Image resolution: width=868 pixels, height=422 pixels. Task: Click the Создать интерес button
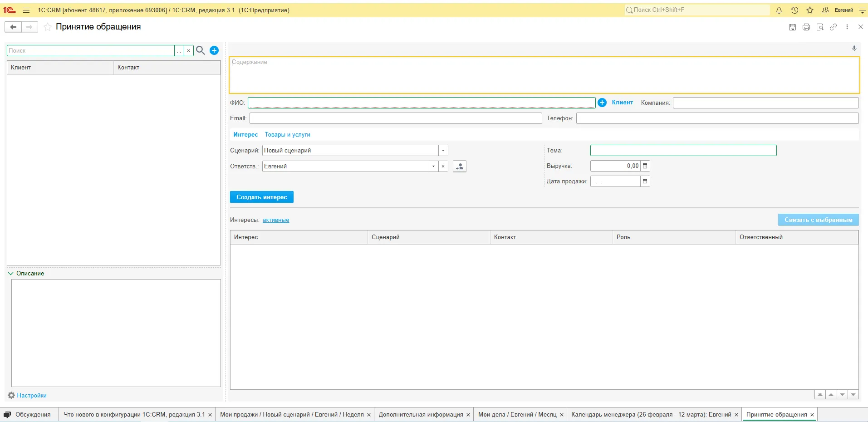point(262,197)
